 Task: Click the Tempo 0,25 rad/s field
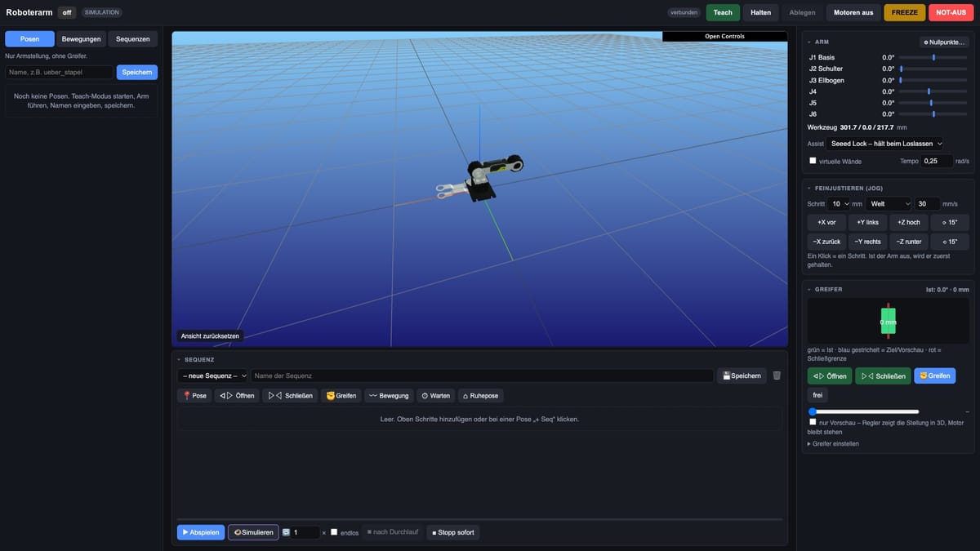tap(936, 161)
